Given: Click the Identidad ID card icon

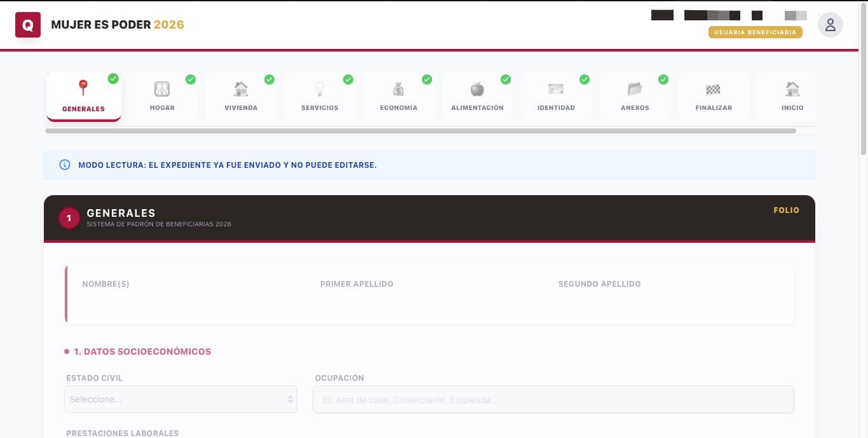Looking at the screenshot, I should (x=556, y=89).
